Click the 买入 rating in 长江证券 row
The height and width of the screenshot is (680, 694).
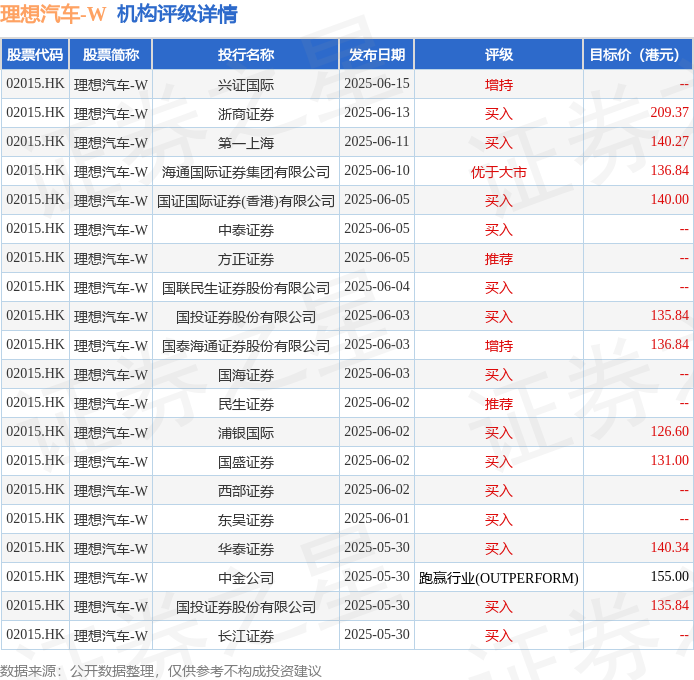[498, 636]
